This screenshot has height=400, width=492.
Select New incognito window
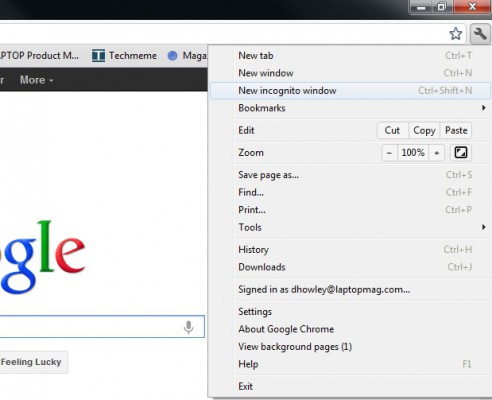click(x=350, y=91)
